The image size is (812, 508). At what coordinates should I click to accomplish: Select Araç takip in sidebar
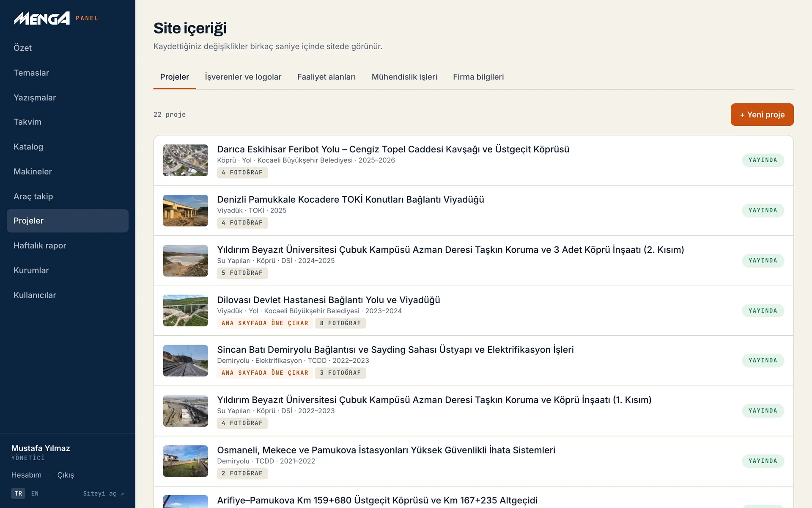click(x=68, y=196)
